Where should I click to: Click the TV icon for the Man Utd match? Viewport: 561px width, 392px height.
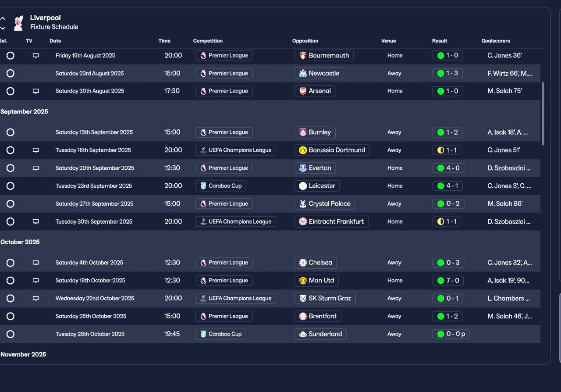coord(36,281)
